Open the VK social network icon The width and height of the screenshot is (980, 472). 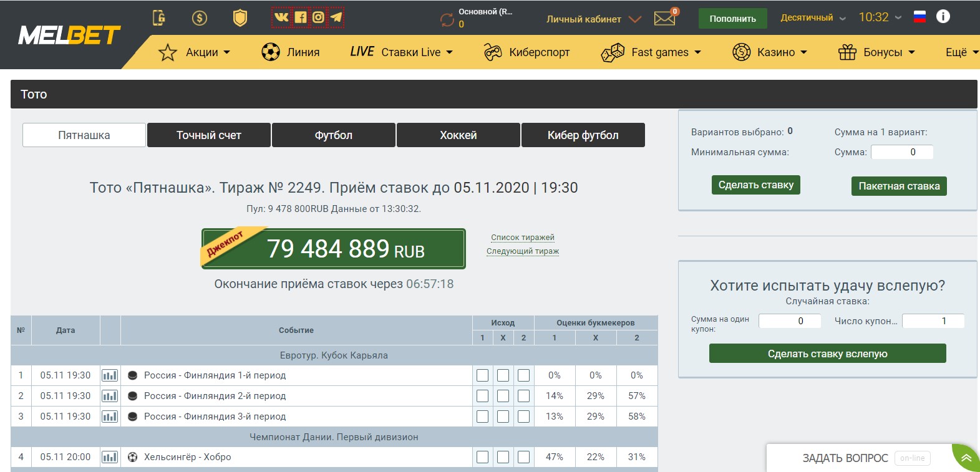(x=282, y=17)
